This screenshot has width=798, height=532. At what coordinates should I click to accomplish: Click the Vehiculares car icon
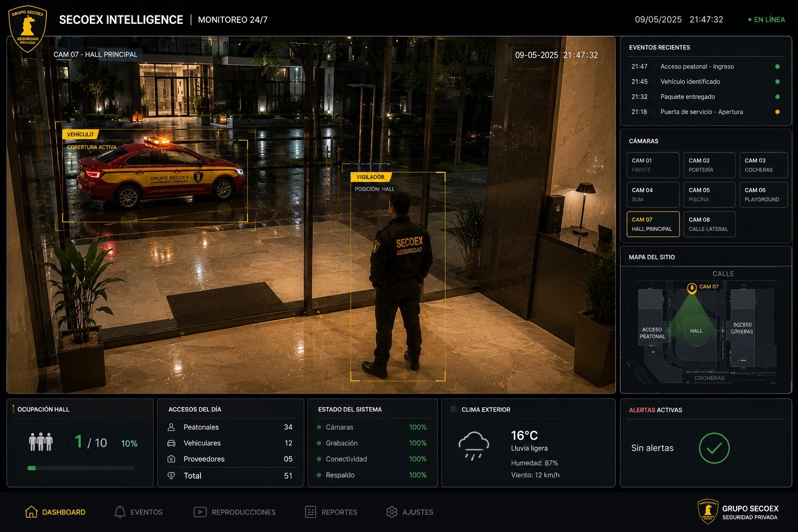171,443
